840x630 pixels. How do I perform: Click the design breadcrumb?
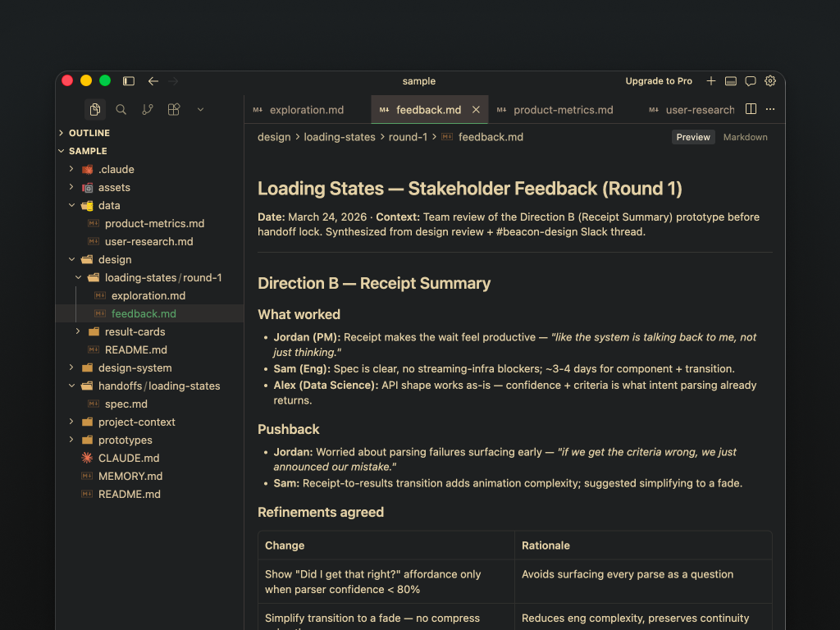point(274,137)
